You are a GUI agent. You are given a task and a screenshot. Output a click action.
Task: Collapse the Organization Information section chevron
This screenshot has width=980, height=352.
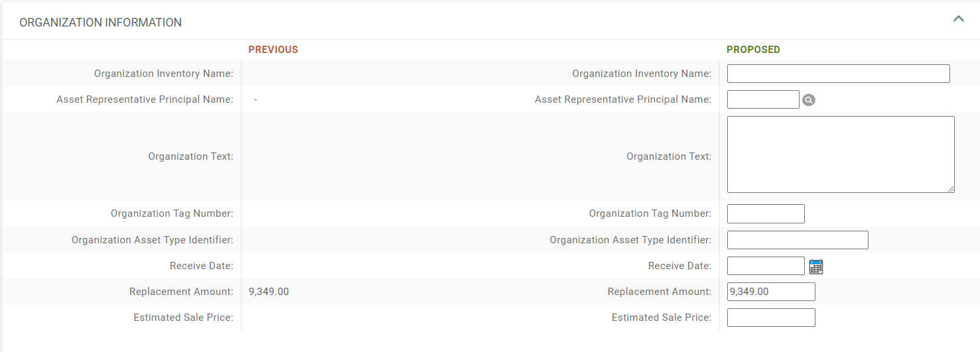point(958,19)
